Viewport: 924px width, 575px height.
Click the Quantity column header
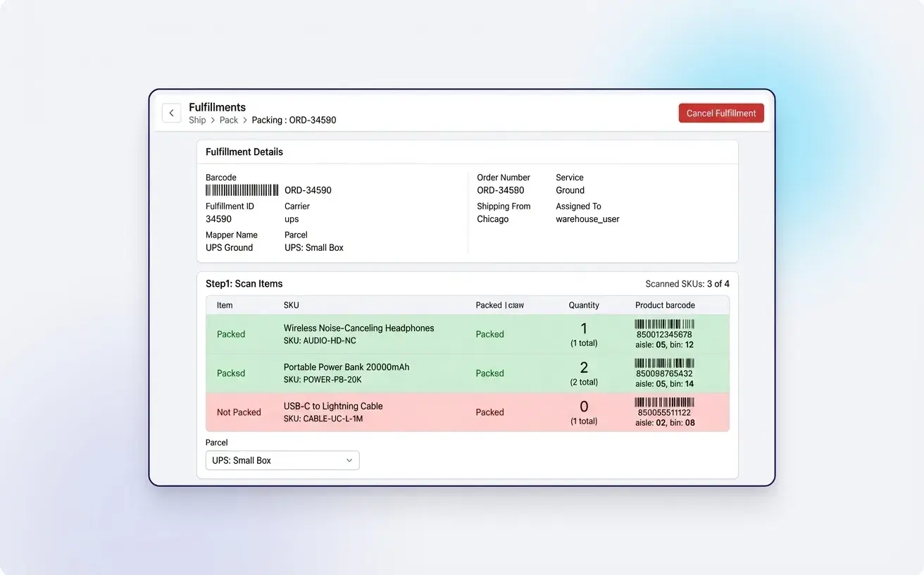click(584, 305)
